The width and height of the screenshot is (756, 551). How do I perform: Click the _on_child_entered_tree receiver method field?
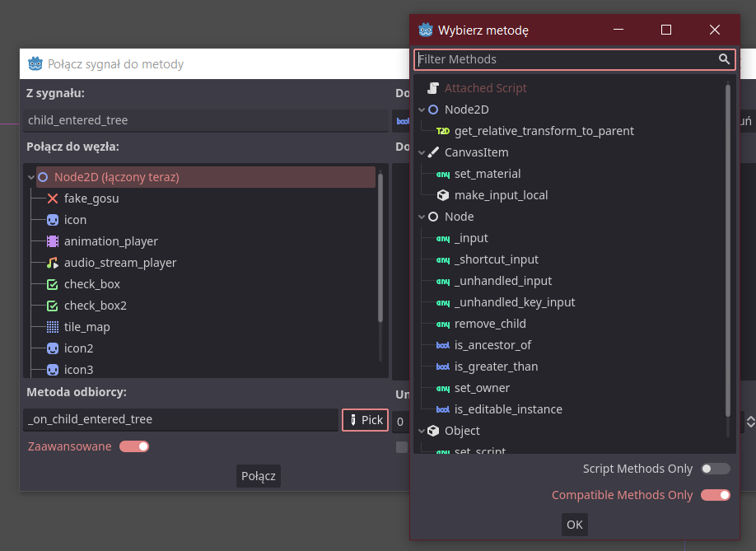(x=181, y=419)
